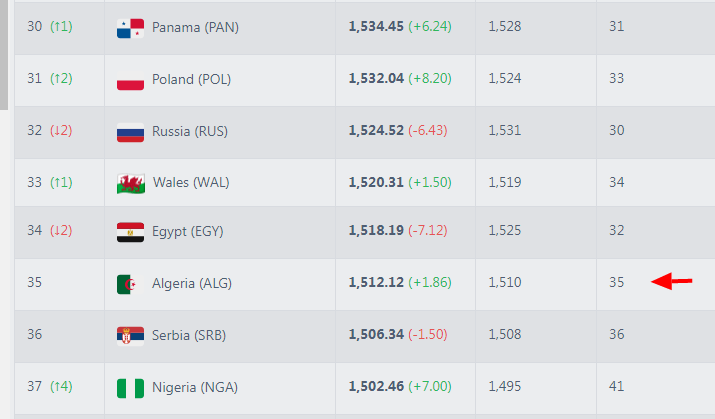Click the Egypt flag icon
This screenshot has height=419, width=715.
131,231
